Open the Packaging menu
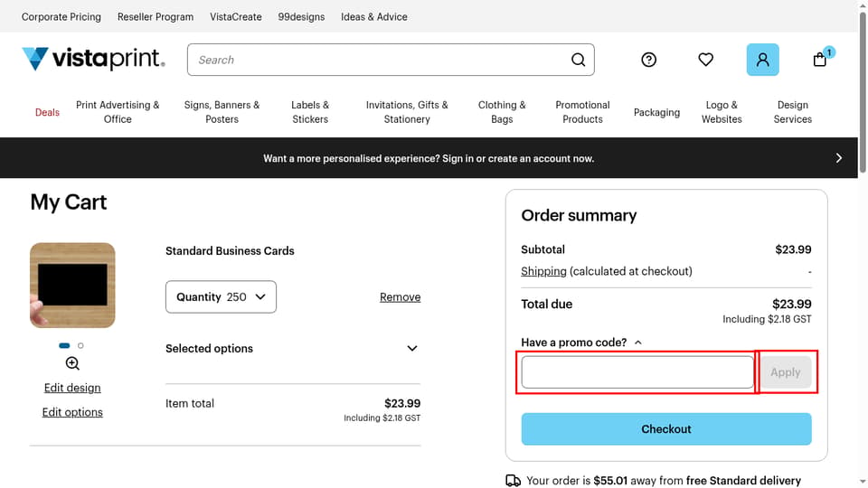Viewport: 868px width, 488px height. 656,112
